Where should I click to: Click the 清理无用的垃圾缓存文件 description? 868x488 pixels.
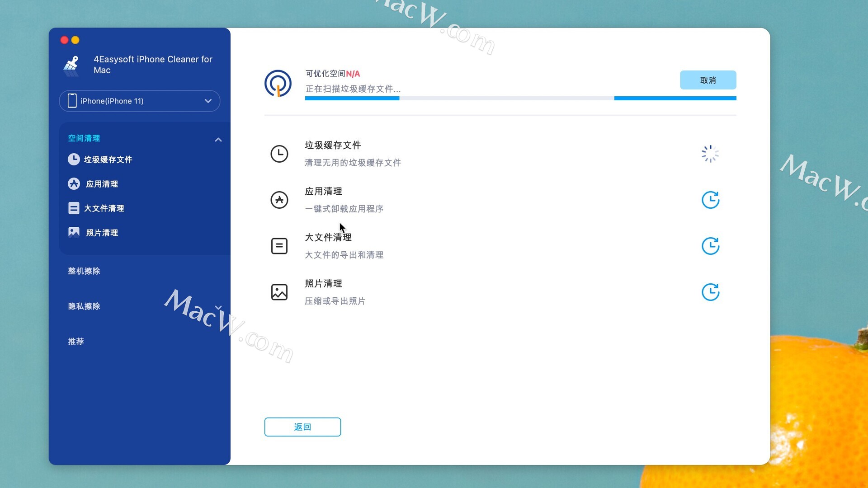(x=353, y=163)
